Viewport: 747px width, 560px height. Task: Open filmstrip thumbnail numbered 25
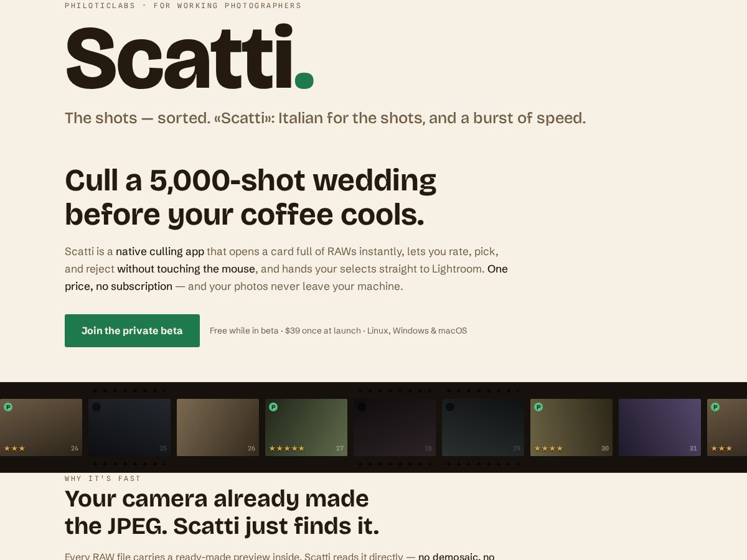pyautogui.click(x=129, y=427)
